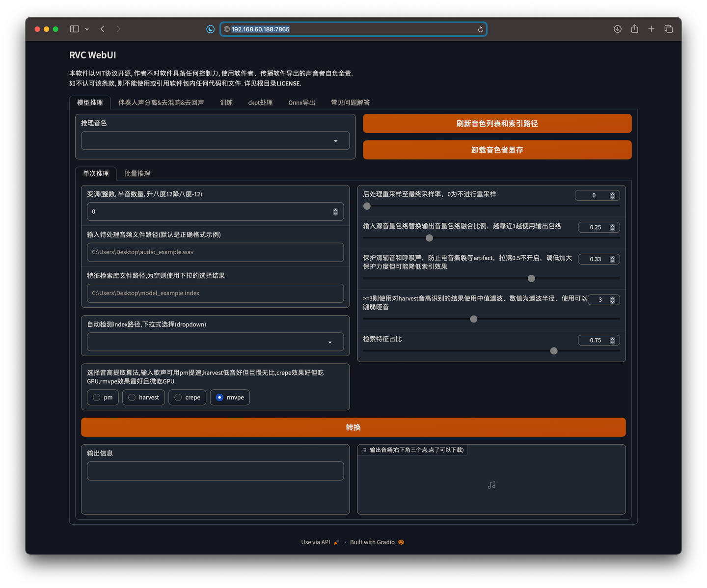This screenshot has width=707, height=588.
Task: Click the Gradio logo at the page bottom
Action: pos(401,542)
